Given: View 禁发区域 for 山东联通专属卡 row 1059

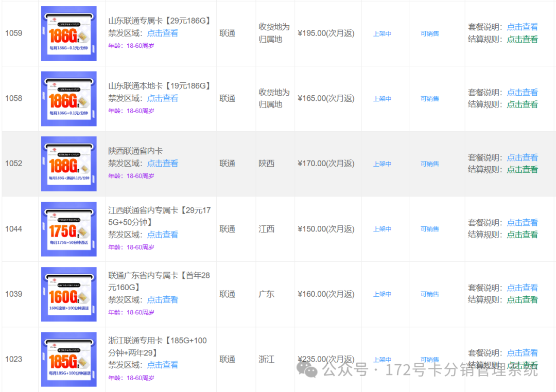Looking at the screenshot, I should point(163,33).
